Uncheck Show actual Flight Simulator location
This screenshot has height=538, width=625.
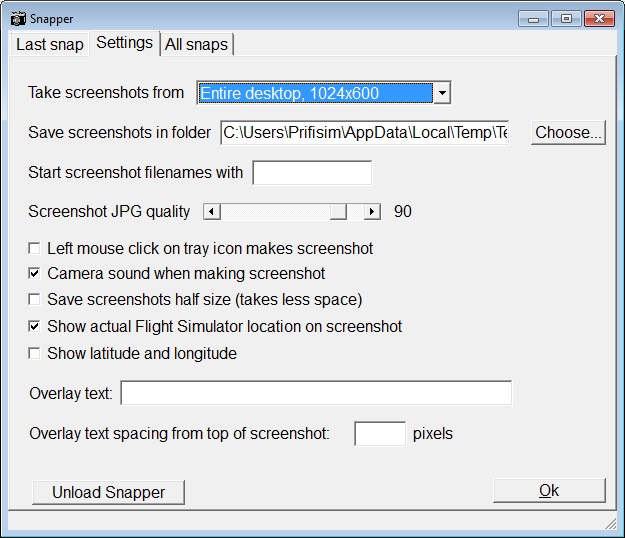[x=35, y=327]
